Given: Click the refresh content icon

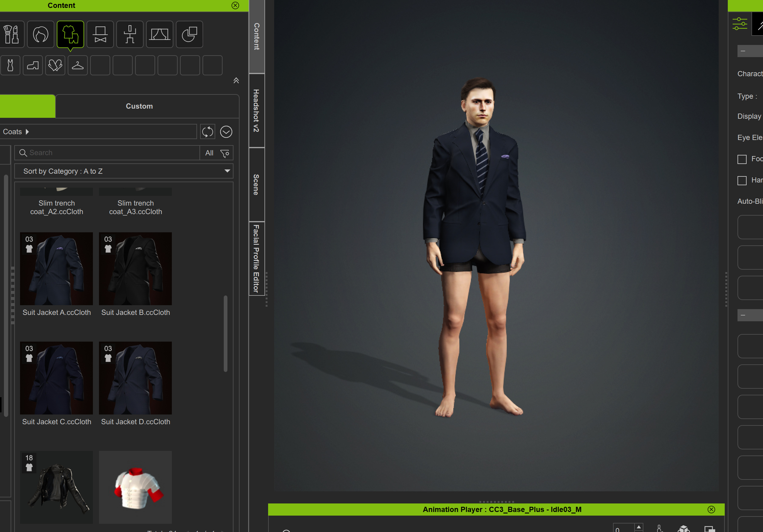Looking at the screenshot, I should tap(208, 132).
